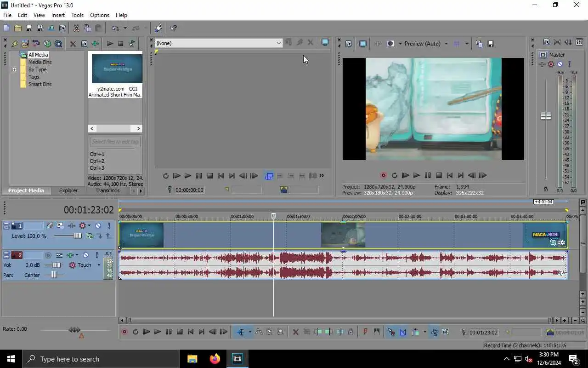This screenshot has height=368, width=588.
Task: Click the Get Media from Web globe icon
Action: (47, 44)
